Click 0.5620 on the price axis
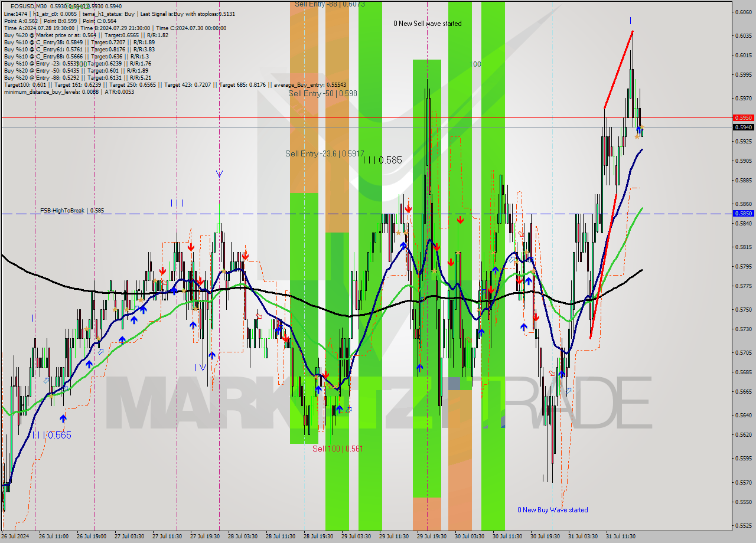The width and height of the screenshot is (756, 543). [x=743, y=434]
